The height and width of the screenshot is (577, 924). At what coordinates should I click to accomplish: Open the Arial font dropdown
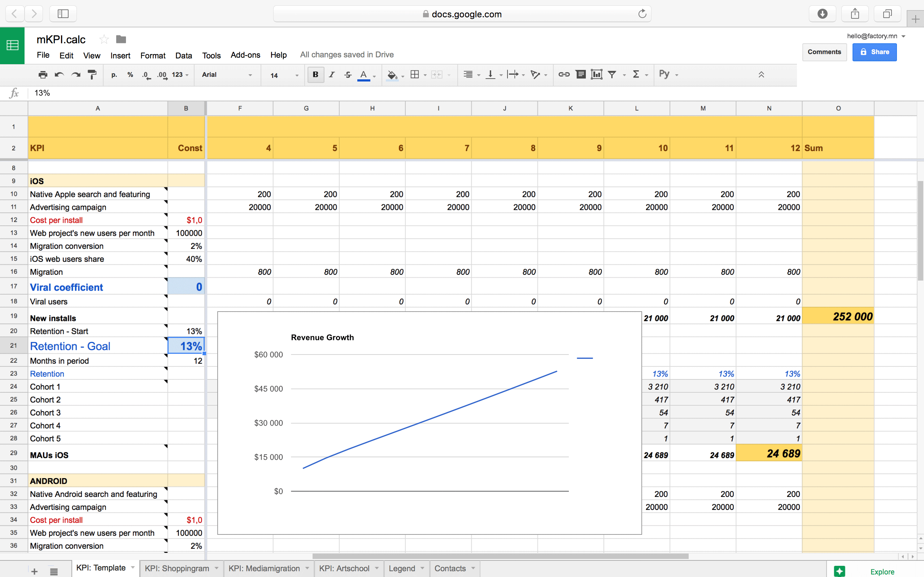pyautogui.click(x=227, y=75)
